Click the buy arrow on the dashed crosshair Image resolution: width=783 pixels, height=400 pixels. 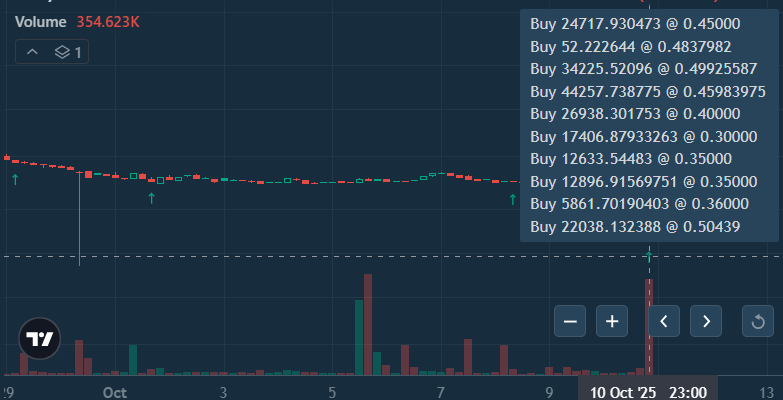649,257
